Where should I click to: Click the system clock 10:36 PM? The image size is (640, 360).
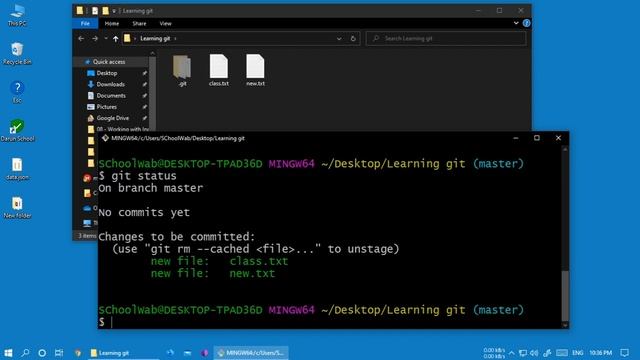(x=600, y=353)
